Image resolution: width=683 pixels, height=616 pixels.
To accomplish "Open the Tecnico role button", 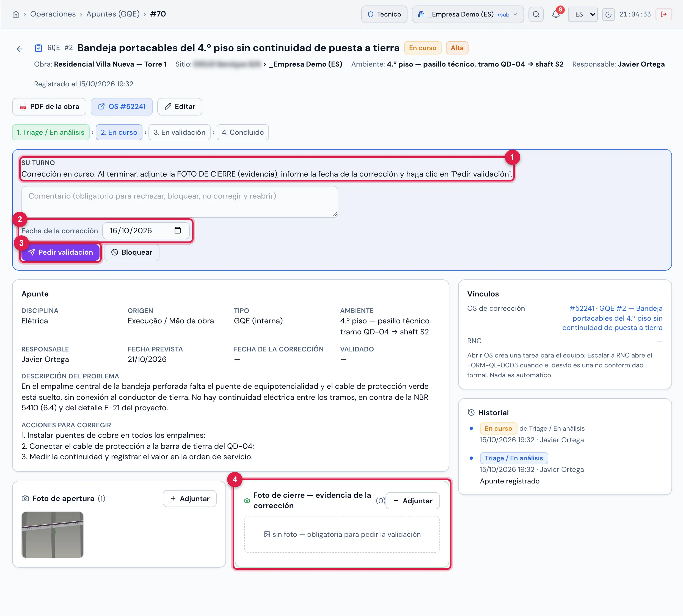I will (x=384, y=14).
